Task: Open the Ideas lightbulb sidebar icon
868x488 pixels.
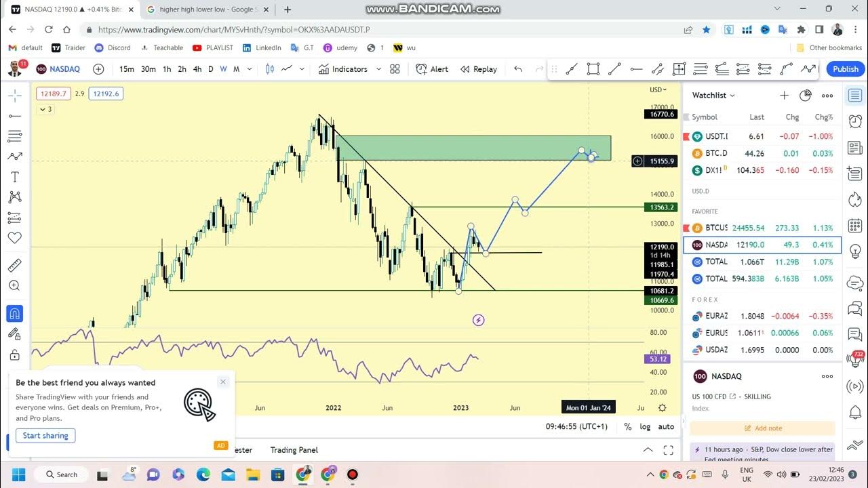Action: pos(854,251)
